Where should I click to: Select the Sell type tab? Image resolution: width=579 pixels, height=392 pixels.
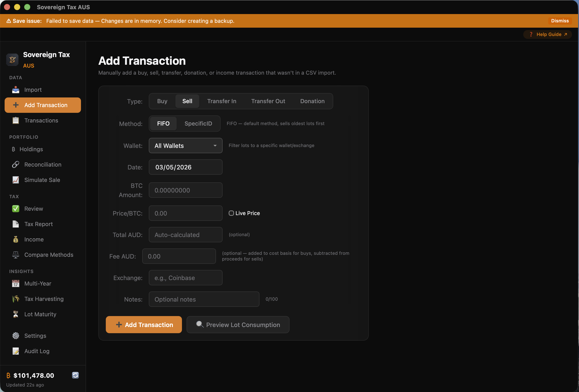click(x=187, y=101)
